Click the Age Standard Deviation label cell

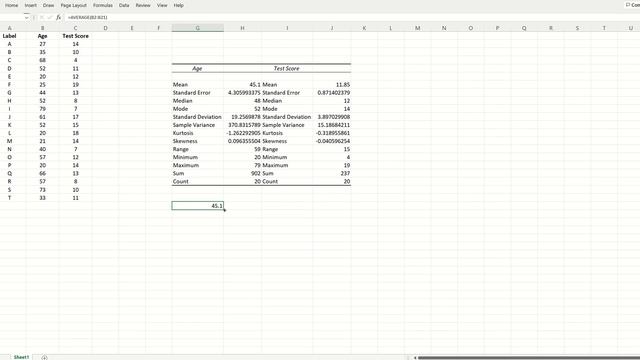click(x=198, y=117)
